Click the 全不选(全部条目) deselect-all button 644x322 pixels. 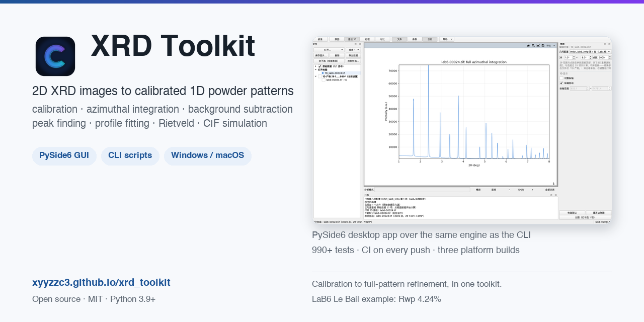(329, 61)
